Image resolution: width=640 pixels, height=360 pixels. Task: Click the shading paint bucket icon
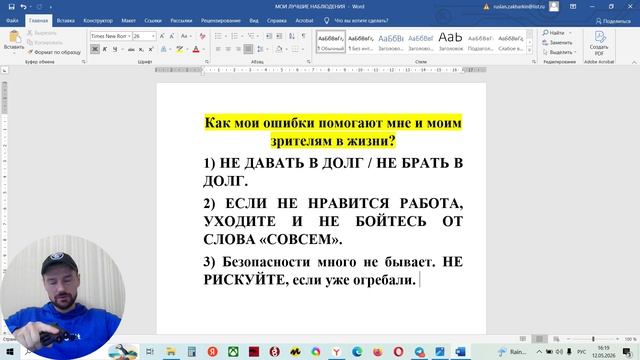pyautogui.click(x=279, y=49)
